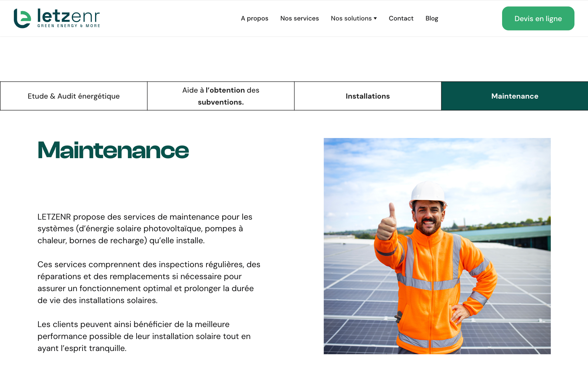Select the active Maintenance tab
588x368 pixels.
click(515, 96)
